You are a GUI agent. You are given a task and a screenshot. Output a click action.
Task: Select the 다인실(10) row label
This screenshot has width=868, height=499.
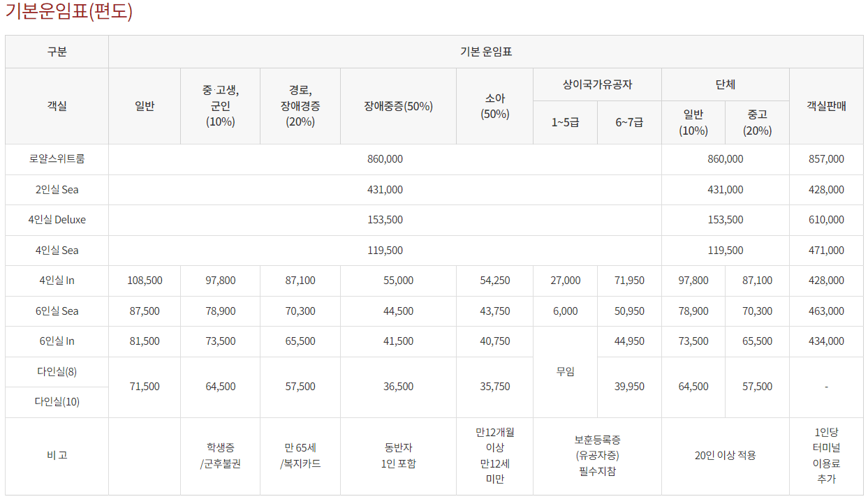pos(57,402)
